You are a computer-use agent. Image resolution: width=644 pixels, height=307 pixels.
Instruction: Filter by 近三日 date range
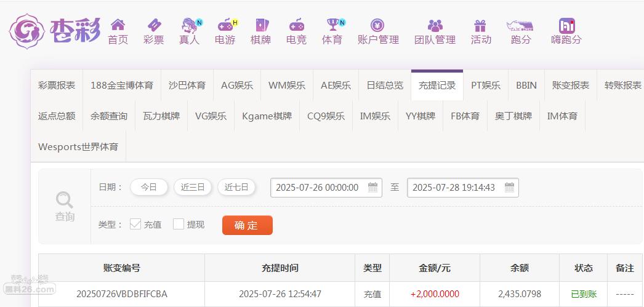[193, 188]
